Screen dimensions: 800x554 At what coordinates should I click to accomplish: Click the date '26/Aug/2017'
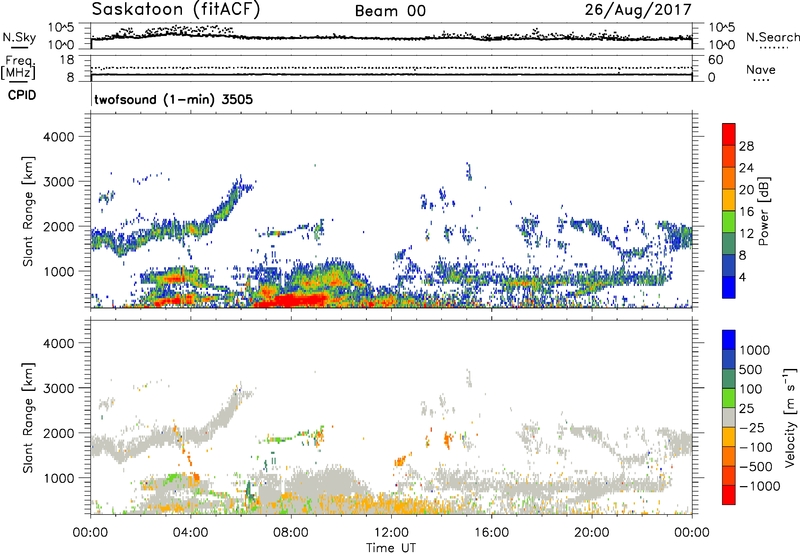coord(638,10)
